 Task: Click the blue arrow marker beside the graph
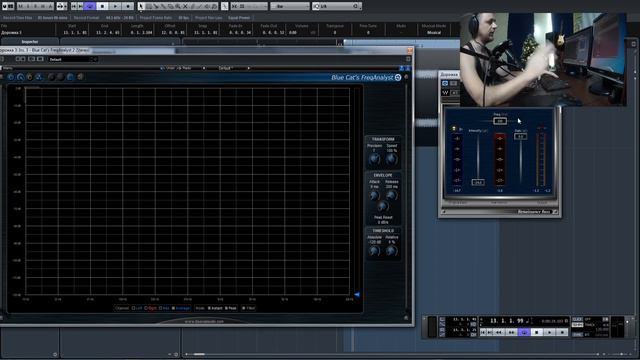(357, 294)
